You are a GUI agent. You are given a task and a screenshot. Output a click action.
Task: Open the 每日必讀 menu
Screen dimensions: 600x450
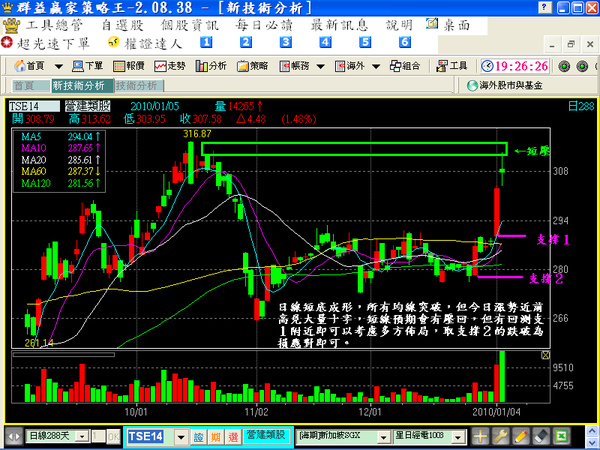pyautogui.click(x=264, y=25)
